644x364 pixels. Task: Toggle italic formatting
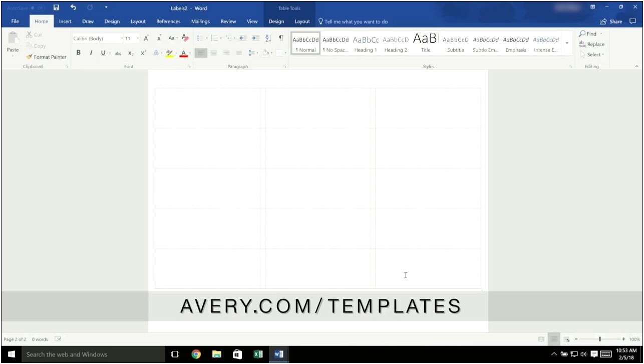coord(91,53)
